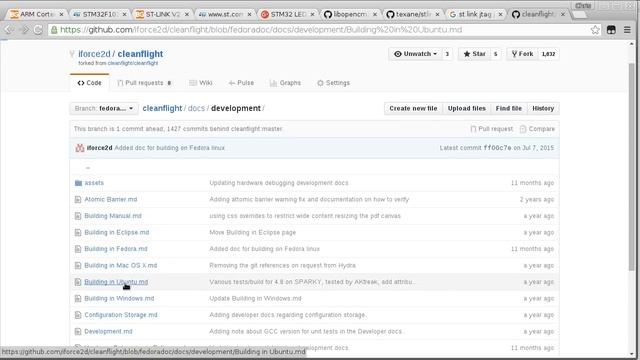This screenshot has width=640, height=360.
Task: Select the Code repository tab
Action: pos(89,83)
